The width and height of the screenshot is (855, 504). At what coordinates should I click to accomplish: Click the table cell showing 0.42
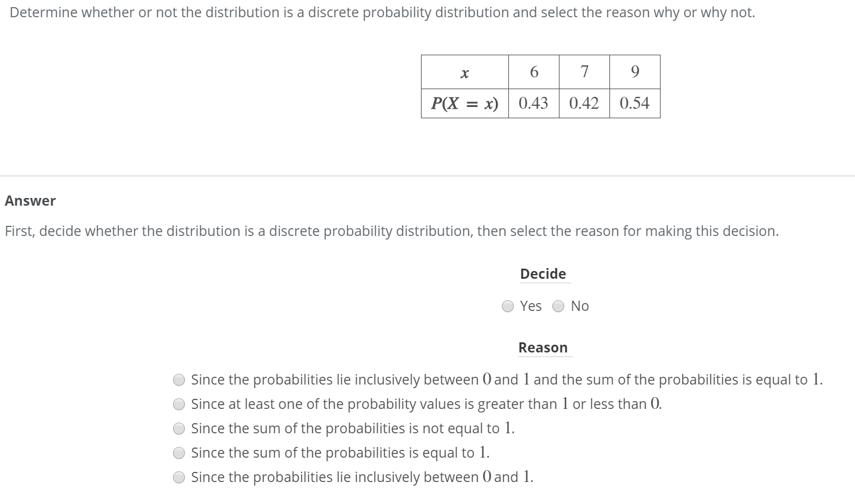(x=584, y=103)
